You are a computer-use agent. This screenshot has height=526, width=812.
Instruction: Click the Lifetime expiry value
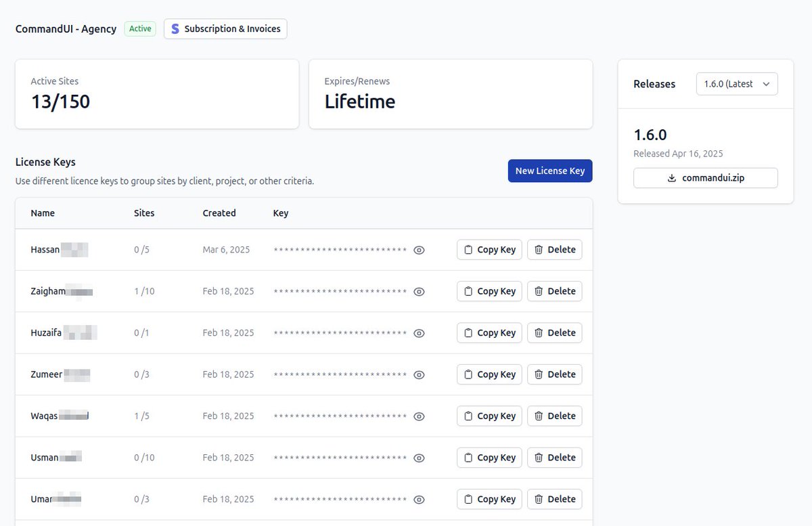[x=360, y=102]
